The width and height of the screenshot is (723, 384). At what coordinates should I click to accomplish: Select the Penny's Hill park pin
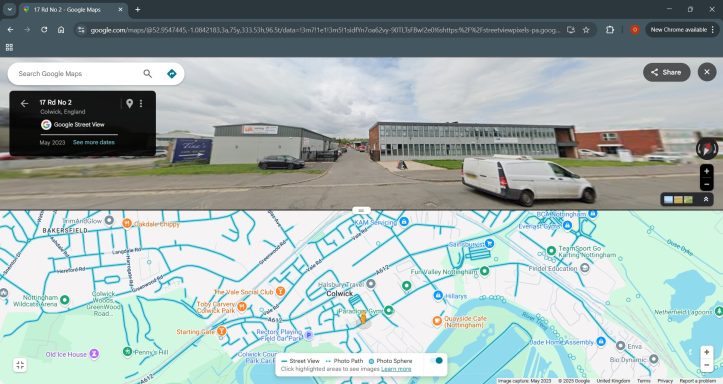(128, 352)
